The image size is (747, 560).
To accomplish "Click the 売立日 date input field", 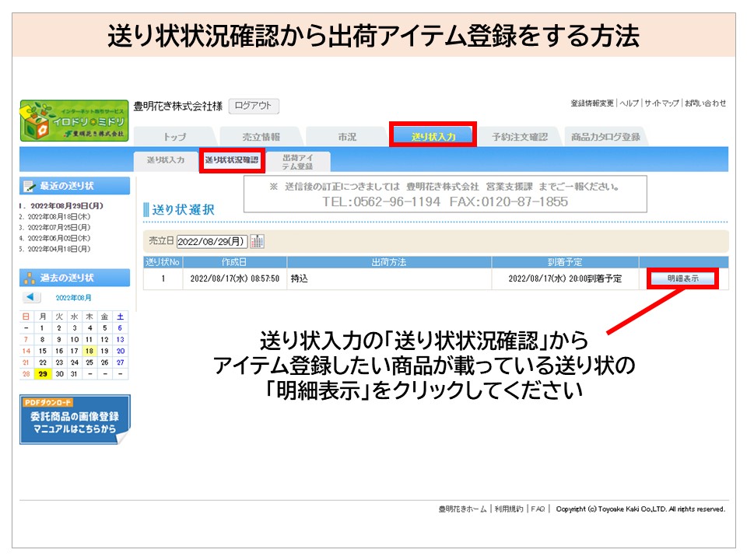I will tap(212, 242).
